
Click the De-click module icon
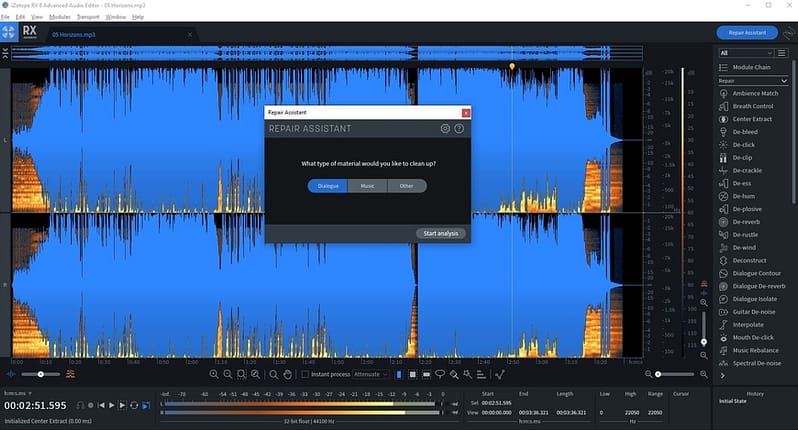[x=723, y=145]
